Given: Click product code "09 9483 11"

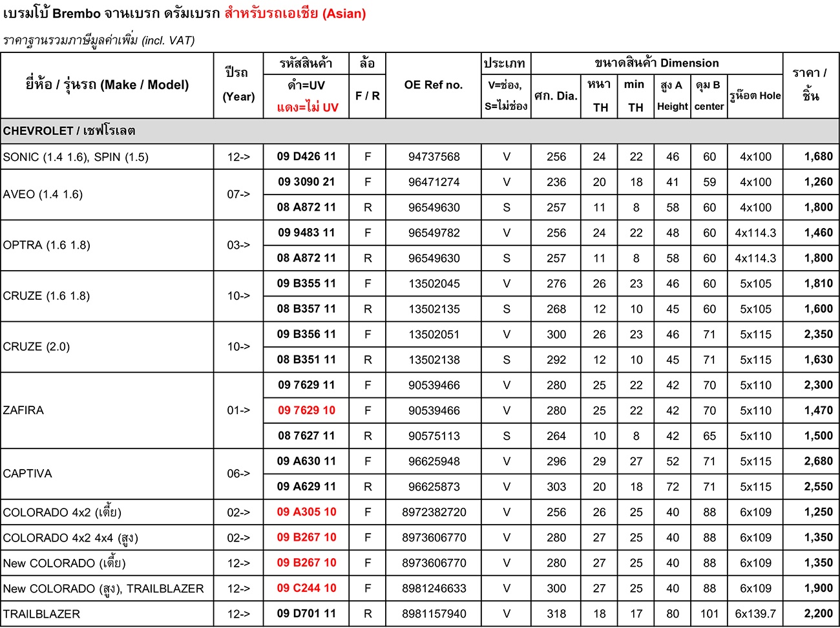Looking at the screenshot, I should 307,233.
